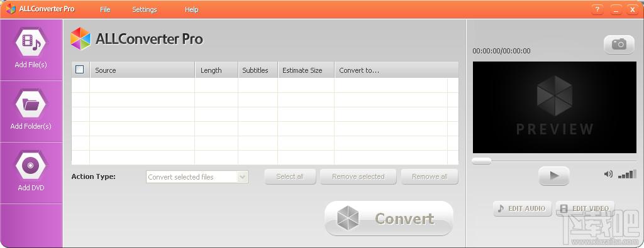This screenshot has height=248, width=644.
Task: Click the Select all button
Action: 290,176
